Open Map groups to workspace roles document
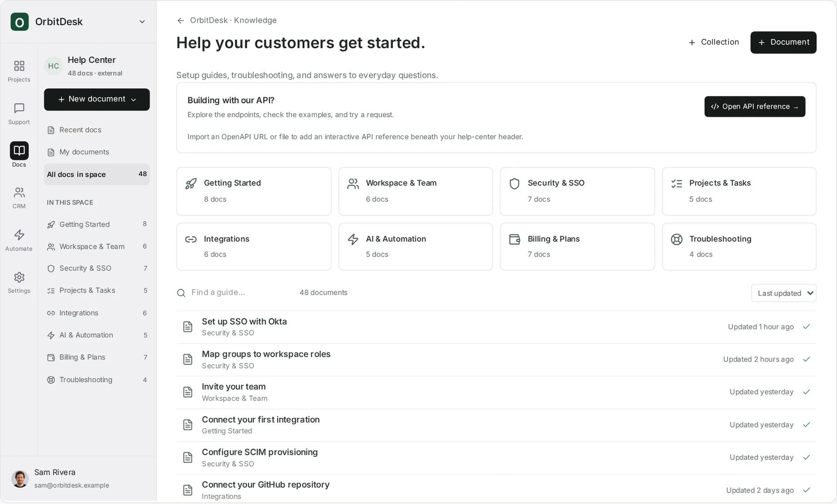Image resolution: width=837 pixels, height=504 pixels. click(496, 360)
